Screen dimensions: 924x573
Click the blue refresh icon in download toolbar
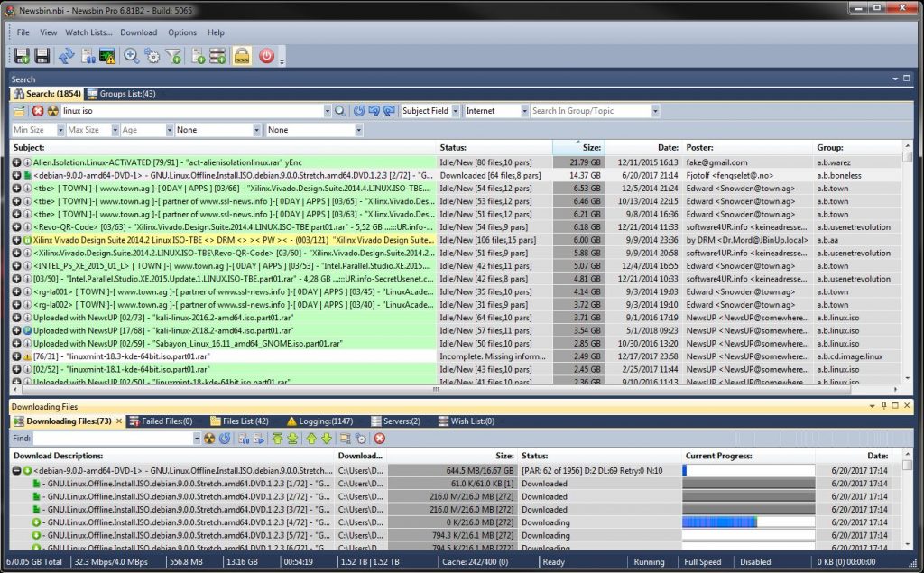(x=225, y=439)
